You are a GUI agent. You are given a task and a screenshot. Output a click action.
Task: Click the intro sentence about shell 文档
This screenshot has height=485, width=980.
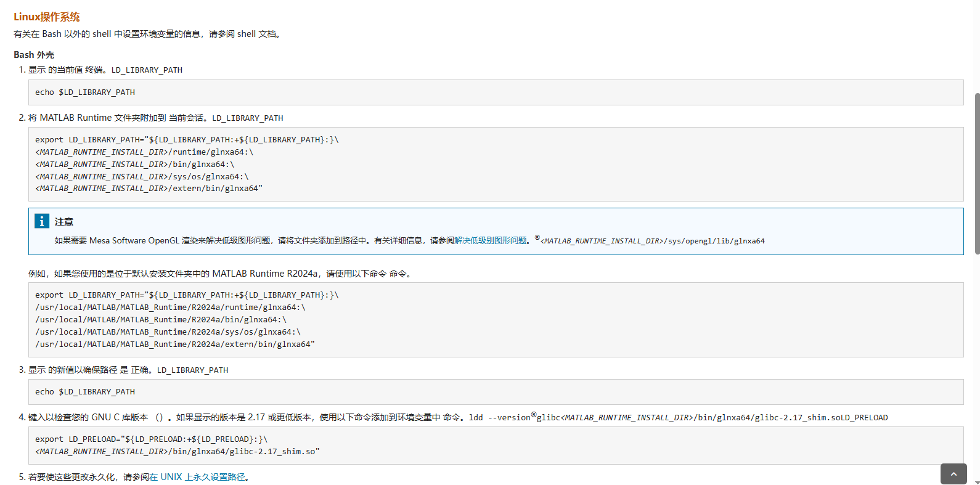(x=148, y=34)
